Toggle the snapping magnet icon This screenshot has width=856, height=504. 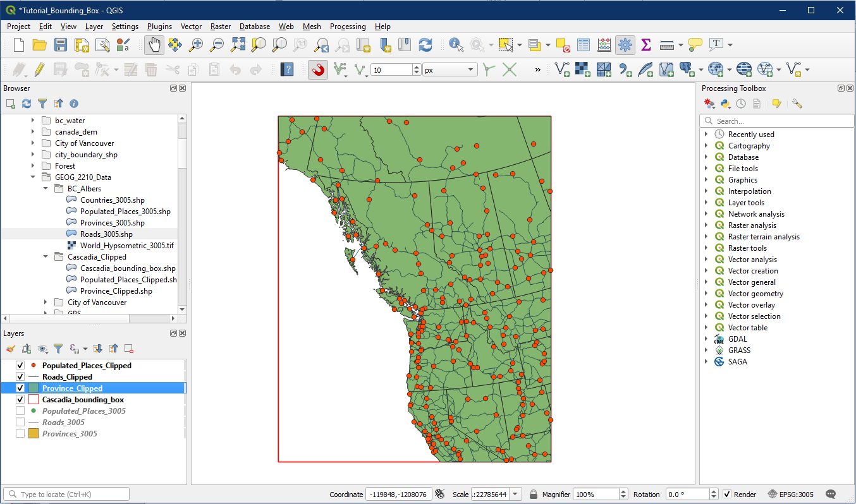318,69
